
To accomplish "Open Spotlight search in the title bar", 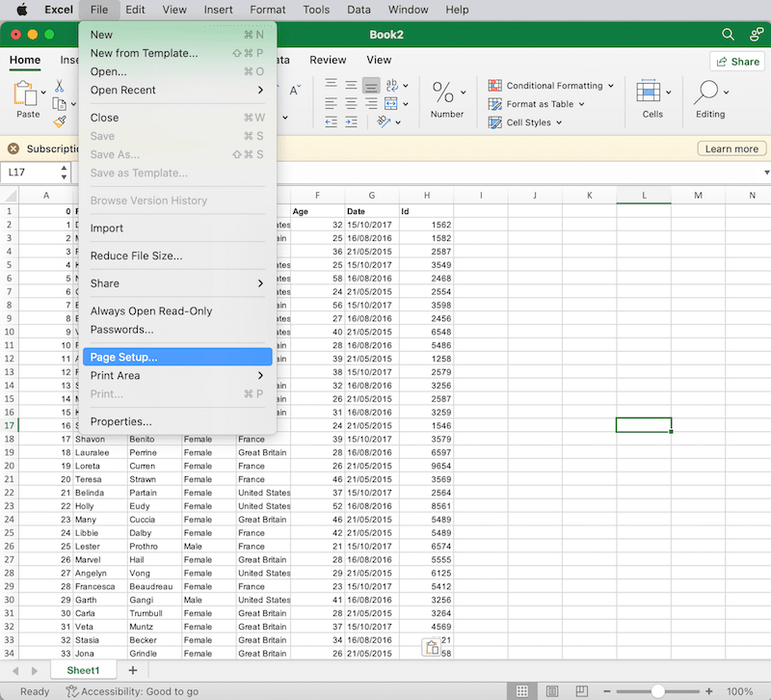I will [x=729, y=35].
